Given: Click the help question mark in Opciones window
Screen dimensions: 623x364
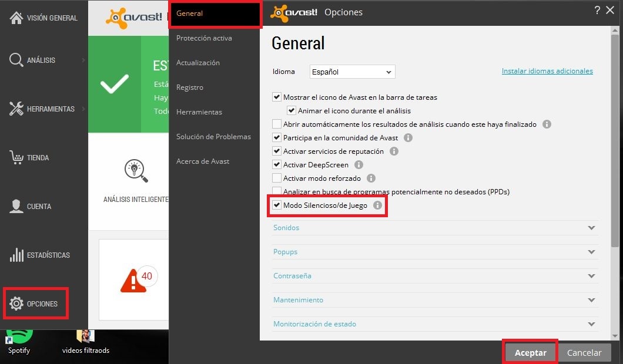Looking at the screenshot, I should (x=597, y=11).
